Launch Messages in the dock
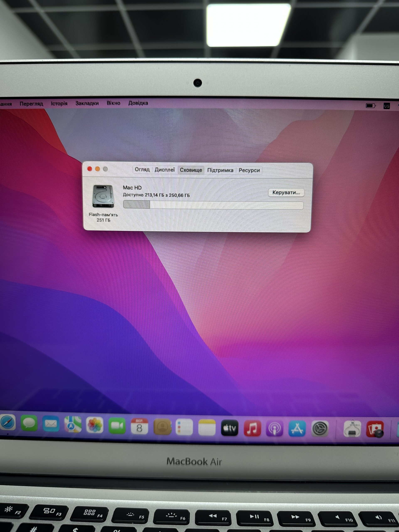 coord(29,423)
